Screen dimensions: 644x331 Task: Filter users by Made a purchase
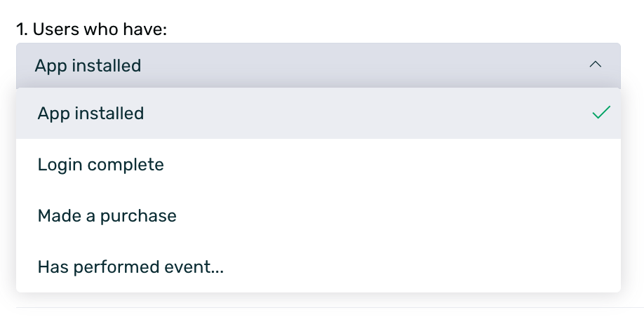click(x=107, y=216)
